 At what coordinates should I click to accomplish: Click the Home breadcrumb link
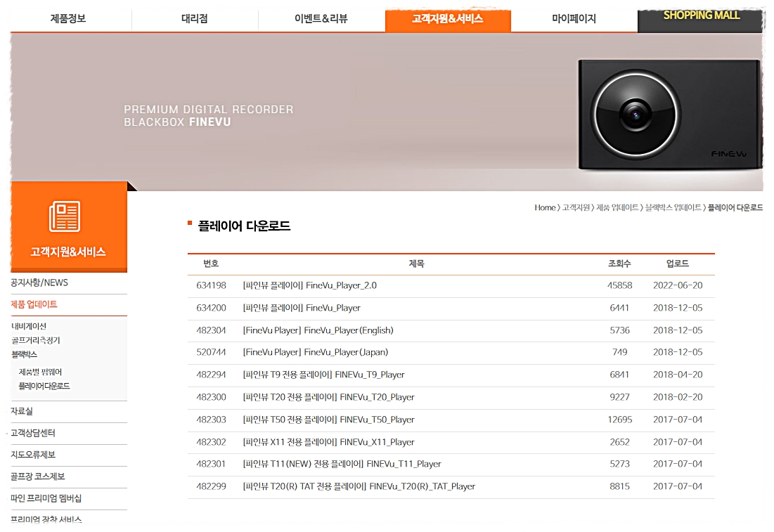[545, 208]
